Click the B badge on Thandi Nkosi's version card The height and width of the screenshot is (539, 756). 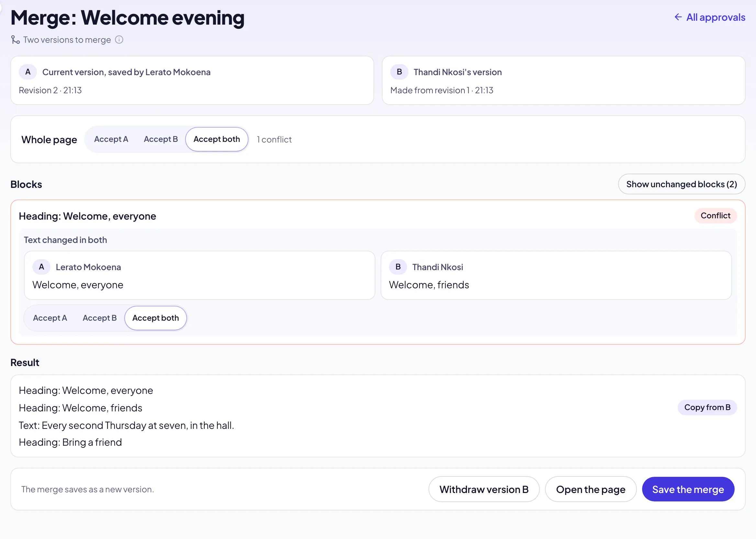[399, 72]
